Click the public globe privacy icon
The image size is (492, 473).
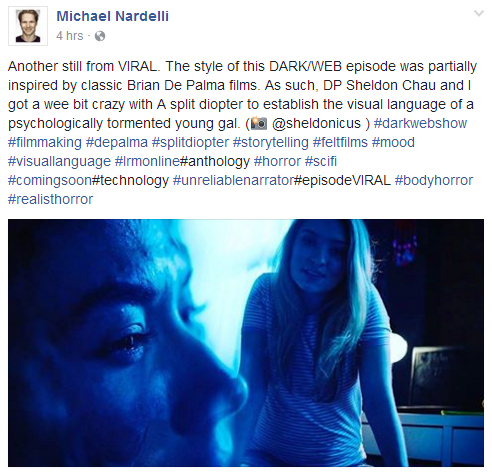tap(100, 36)
